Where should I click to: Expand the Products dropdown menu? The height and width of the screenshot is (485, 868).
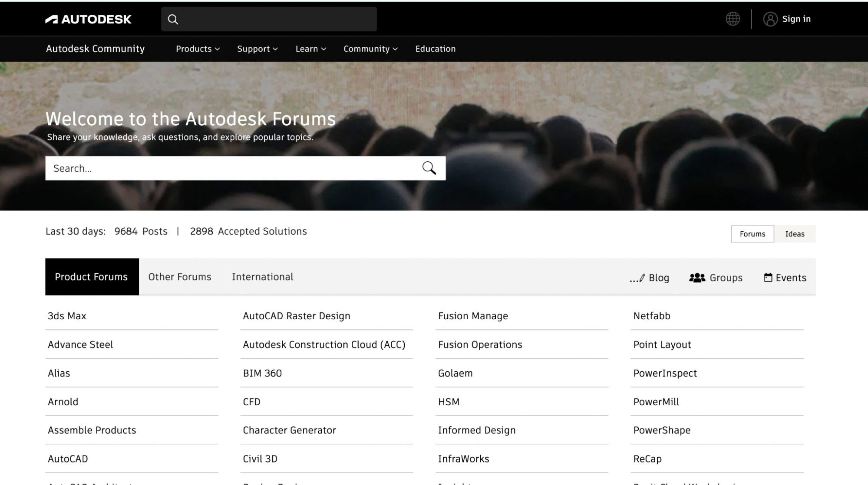[x=198, y=49]
